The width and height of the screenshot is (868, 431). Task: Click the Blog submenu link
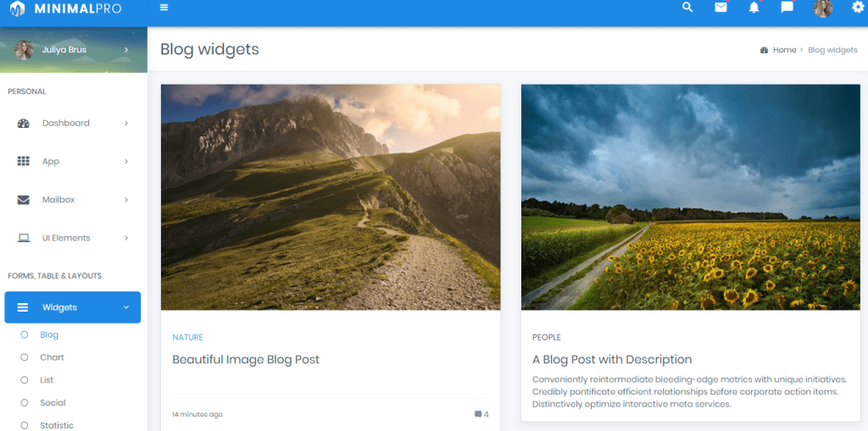tap(49, 334)
